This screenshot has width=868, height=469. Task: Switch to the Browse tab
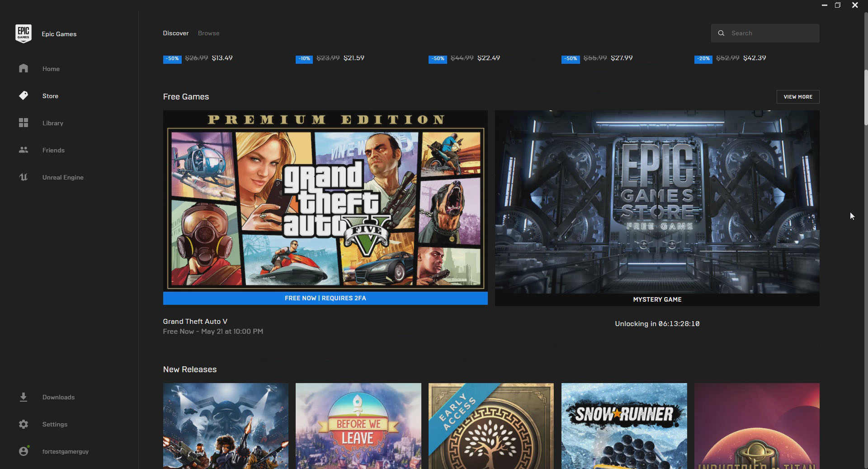(208, 33)
